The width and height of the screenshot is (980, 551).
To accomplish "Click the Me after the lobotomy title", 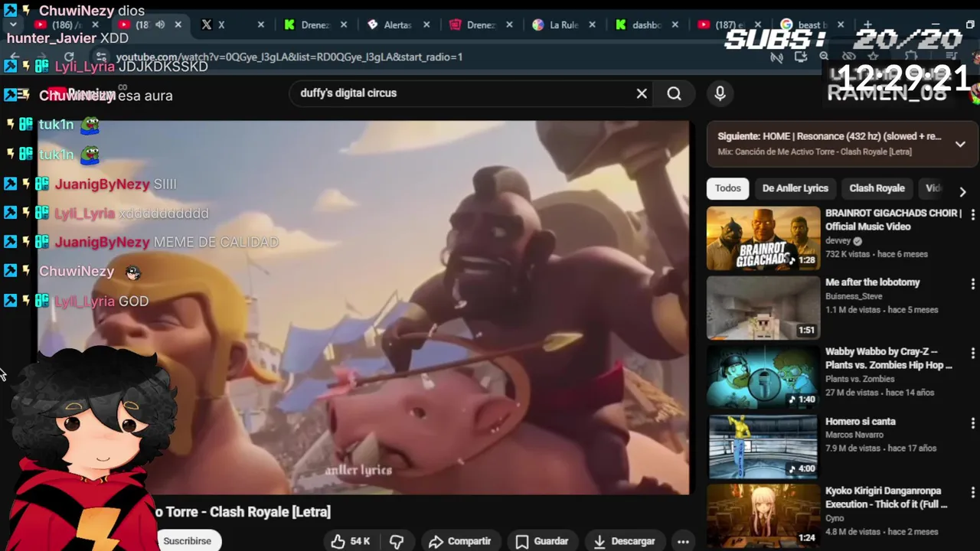I will click(872, 282).
